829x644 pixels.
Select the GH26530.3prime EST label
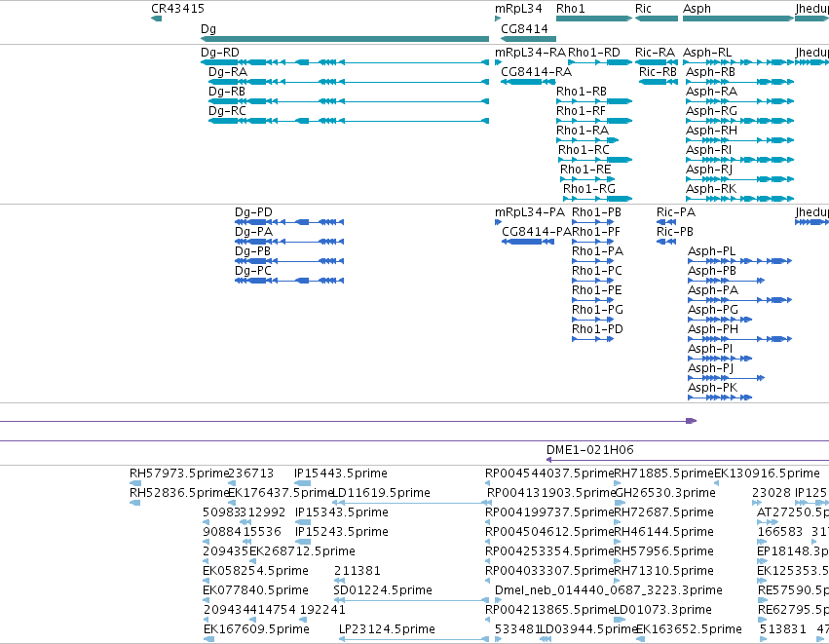(x=666, y=493)
